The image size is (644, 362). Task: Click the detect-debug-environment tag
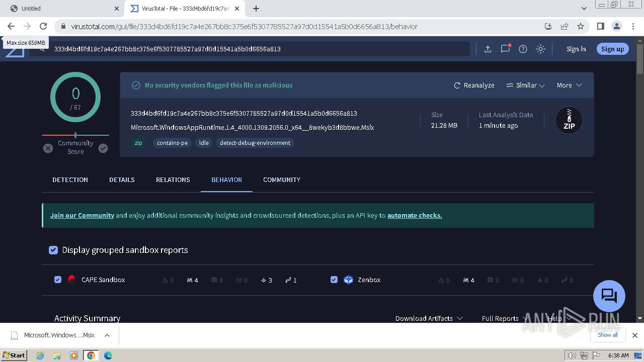pyautogui.click(x=255, y=143)
